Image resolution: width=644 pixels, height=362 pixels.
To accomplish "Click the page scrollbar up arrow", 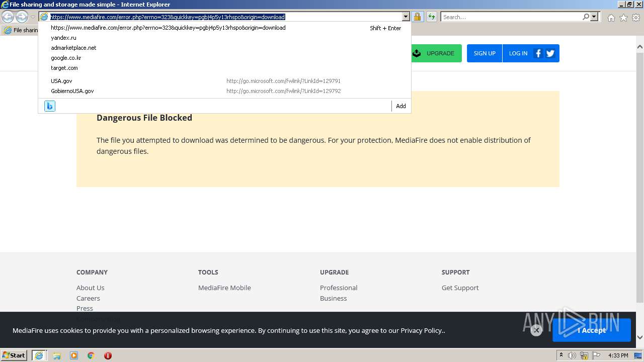I will click(640, 47).
